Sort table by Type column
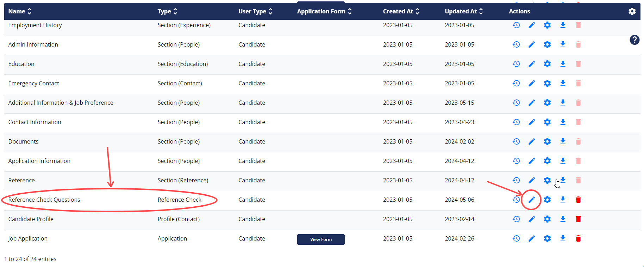The image size is (644, 267). coord(168,11)
